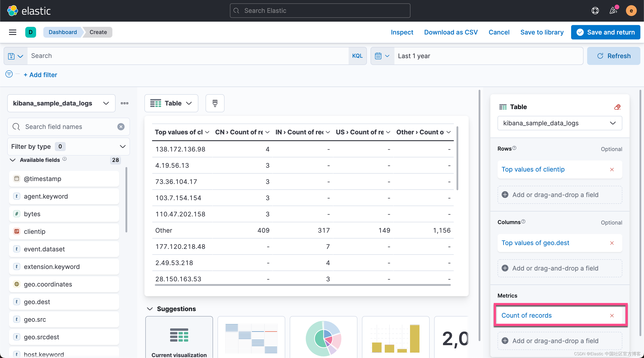Select the pie chart suggestion thumbnail

323,338
